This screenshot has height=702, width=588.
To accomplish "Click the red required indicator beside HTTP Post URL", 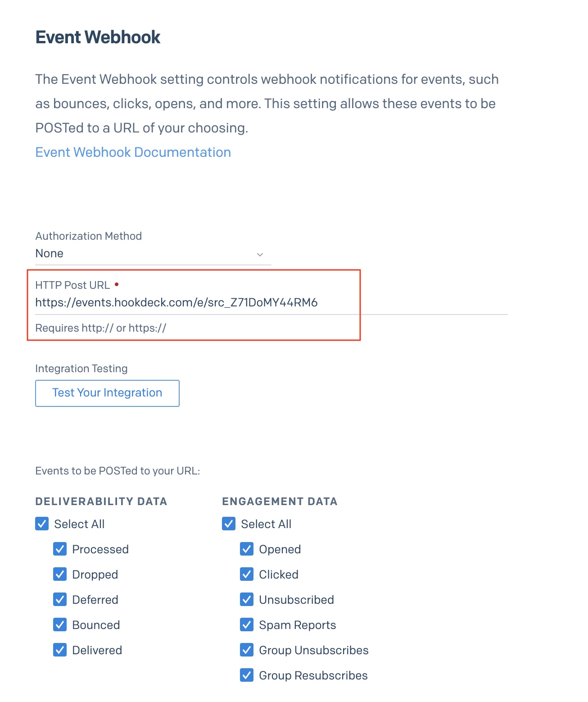I will tap(118, 284).
